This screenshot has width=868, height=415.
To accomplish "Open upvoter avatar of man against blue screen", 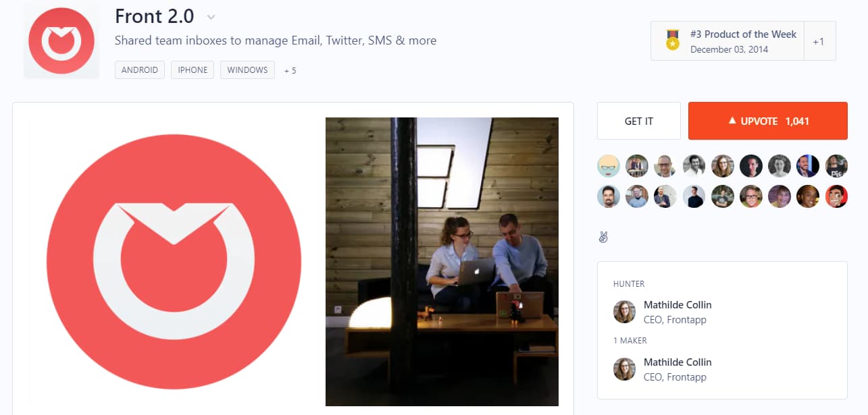I will [808, 165].
